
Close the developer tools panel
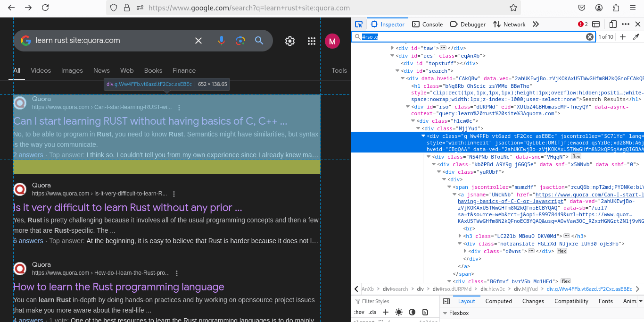(638, 24)
